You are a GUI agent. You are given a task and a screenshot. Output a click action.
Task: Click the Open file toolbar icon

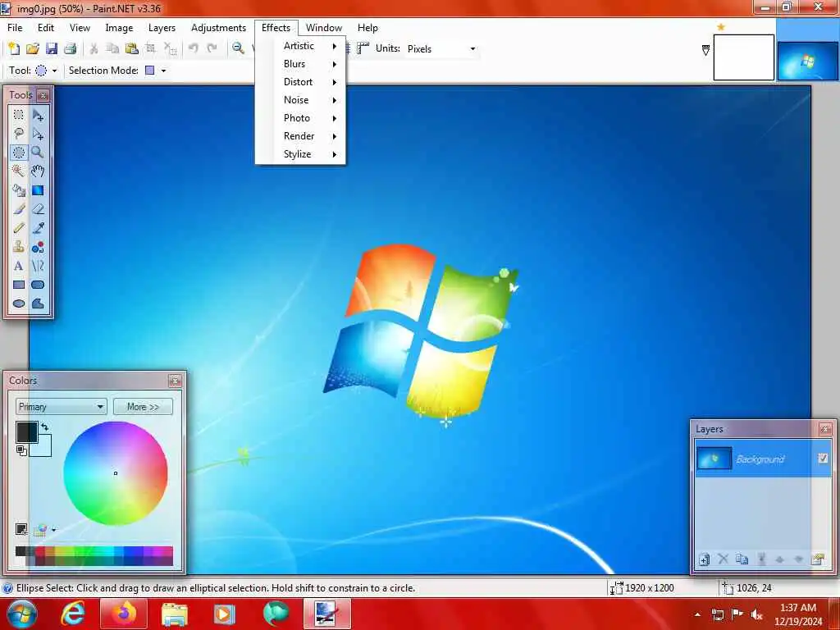(x=33, y=48)
